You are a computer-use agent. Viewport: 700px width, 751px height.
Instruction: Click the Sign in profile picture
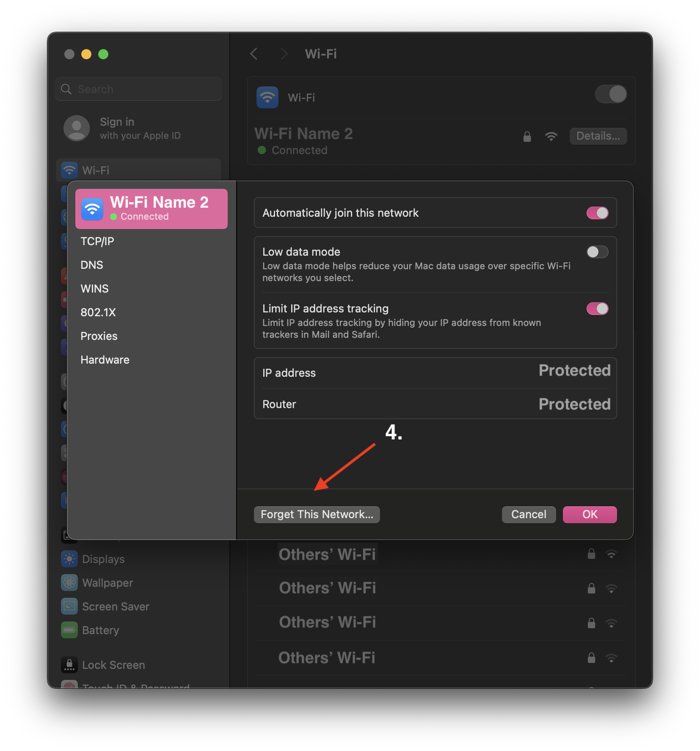click(77, 128)
